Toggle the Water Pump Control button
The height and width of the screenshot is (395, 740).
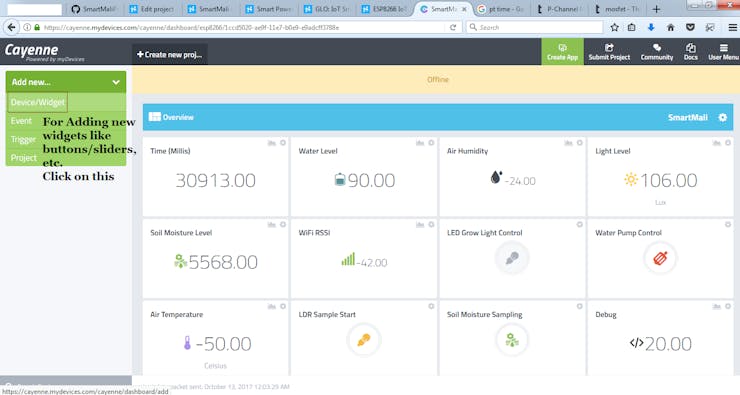660,258
